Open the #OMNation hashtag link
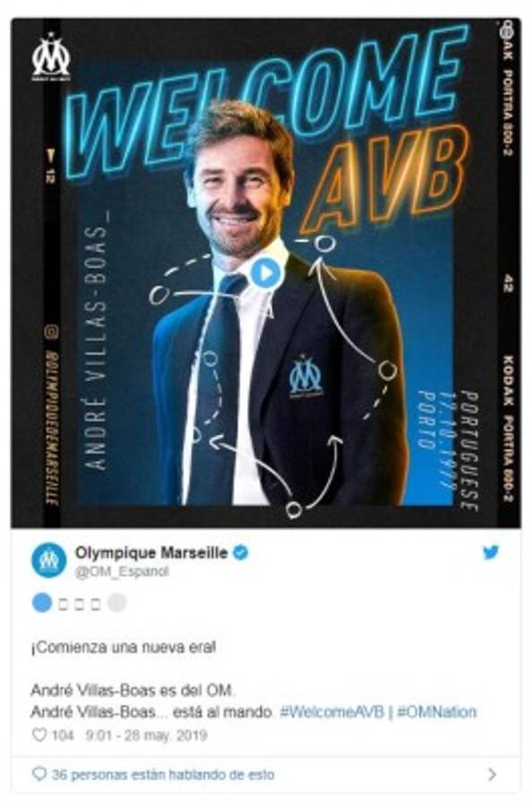 pos(436,713)
